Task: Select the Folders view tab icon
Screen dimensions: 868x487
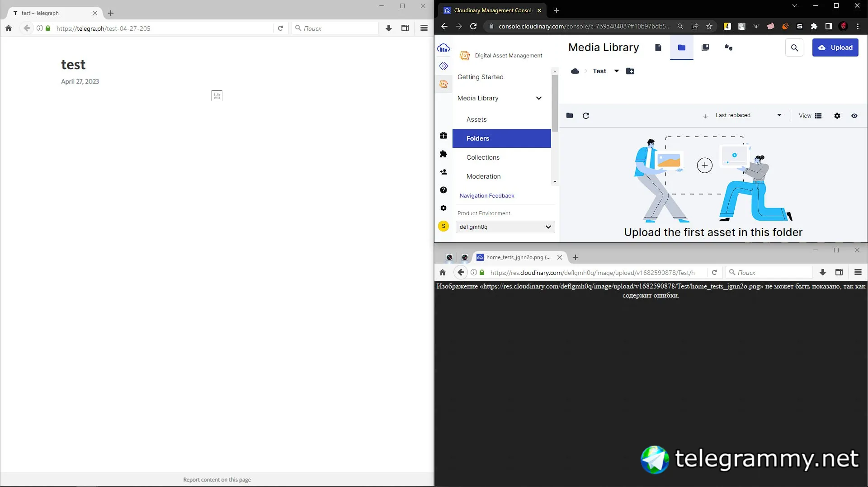Action: tap(682, 47)
